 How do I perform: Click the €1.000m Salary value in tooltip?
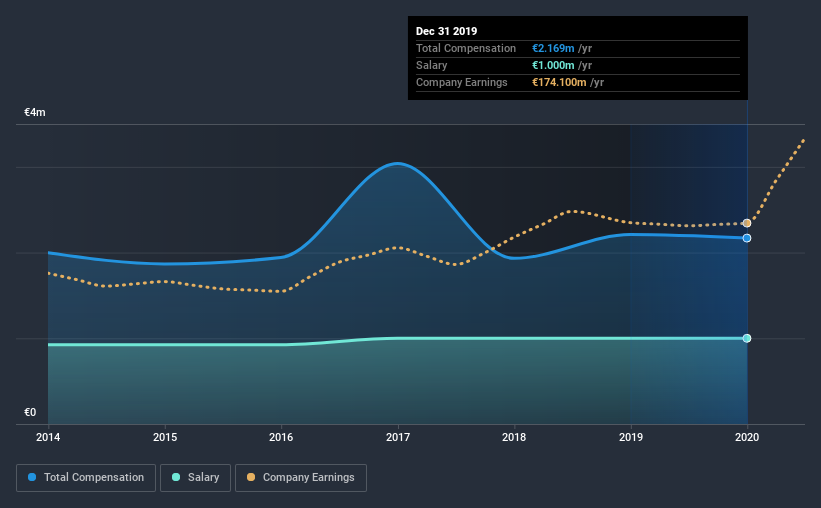(x=553, y=65)
